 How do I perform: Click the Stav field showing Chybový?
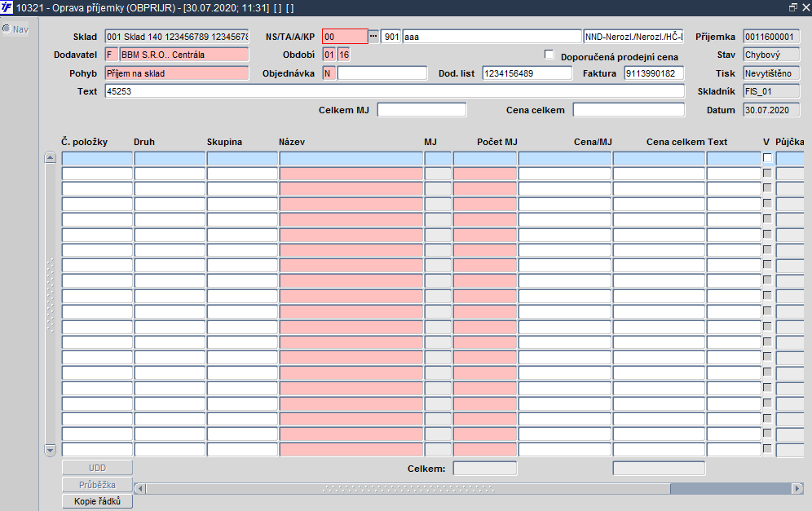[771, 55]
